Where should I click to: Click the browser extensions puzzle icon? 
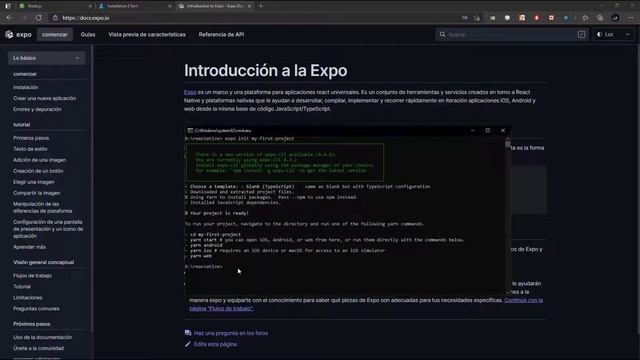(585, 18)
